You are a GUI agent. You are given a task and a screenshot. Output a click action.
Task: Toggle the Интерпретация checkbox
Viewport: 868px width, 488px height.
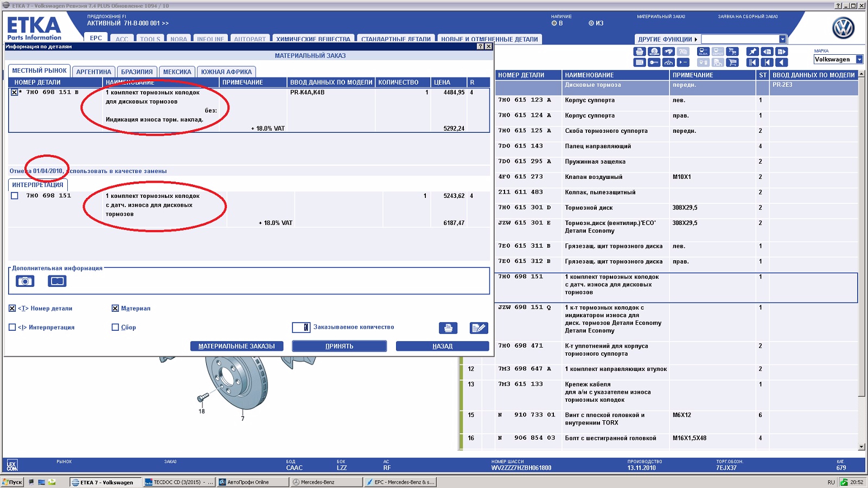pyautogui.click(x=12, y=328)
